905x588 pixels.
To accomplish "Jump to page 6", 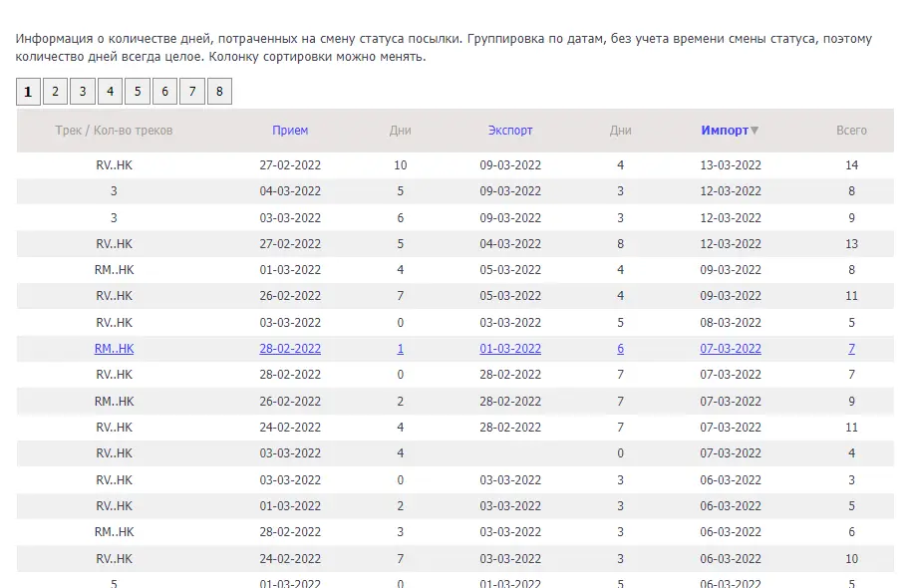I will (x=165, y=91).
